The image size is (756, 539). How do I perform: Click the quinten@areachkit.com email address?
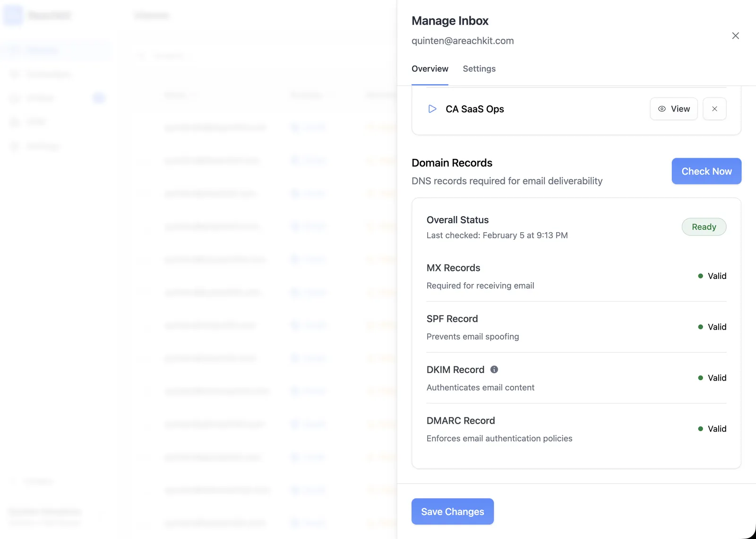pos(463,41)
